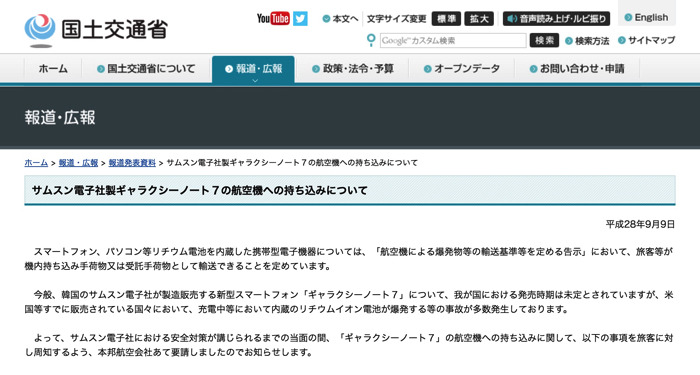Click the pin icon beside the search field
The height and width of the screenshot is (375, 700).
coord(371,40)
